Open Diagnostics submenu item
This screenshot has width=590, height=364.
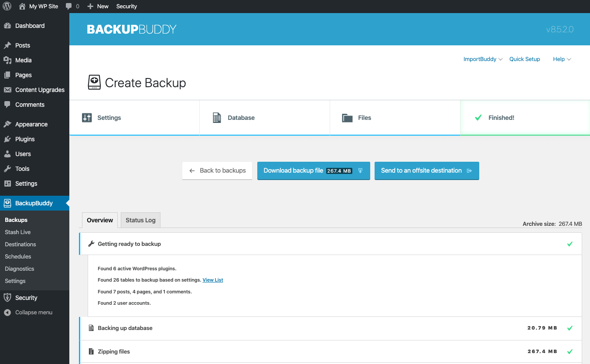tap(20, 269)
